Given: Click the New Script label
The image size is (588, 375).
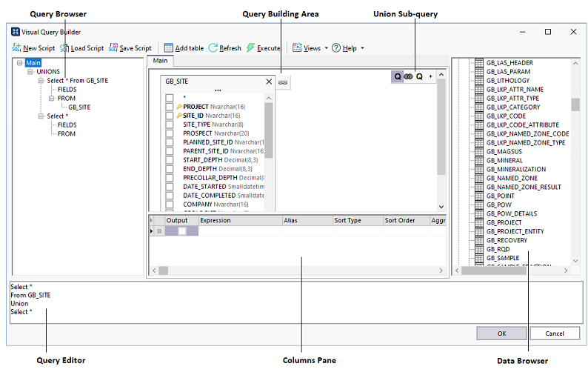Looking at the screenshot, I should tap(39, 48).
